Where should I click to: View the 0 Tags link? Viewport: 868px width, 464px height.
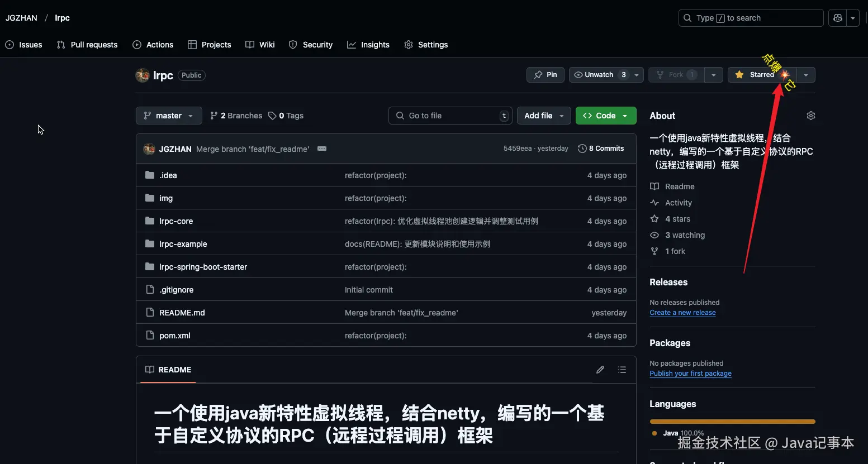pos(286,116)
